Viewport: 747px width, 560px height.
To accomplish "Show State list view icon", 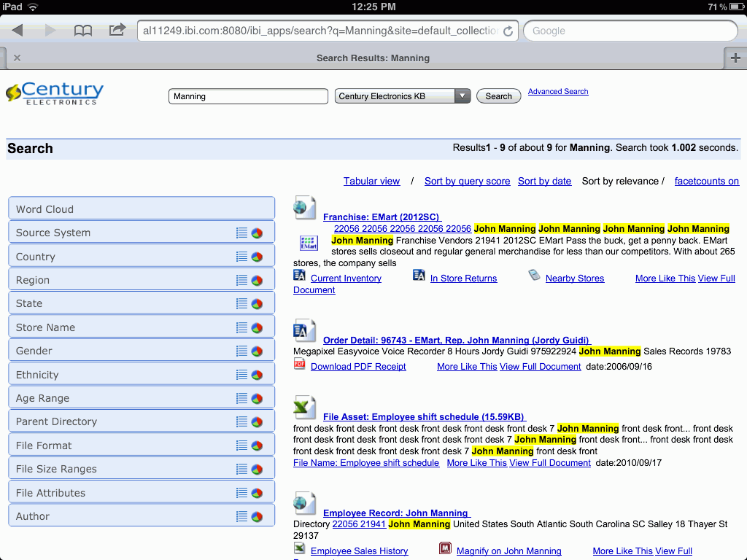I will 242,303.
